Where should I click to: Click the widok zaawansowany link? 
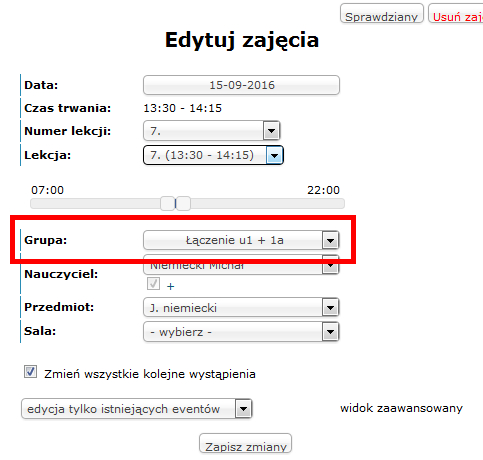[401, 408]
